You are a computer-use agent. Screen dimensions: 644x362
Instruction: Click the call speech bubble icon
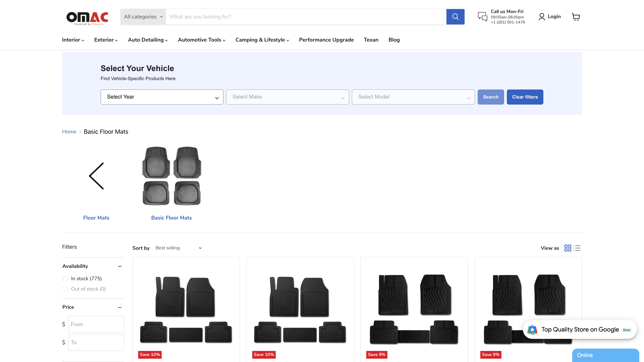tap(482, 16)
